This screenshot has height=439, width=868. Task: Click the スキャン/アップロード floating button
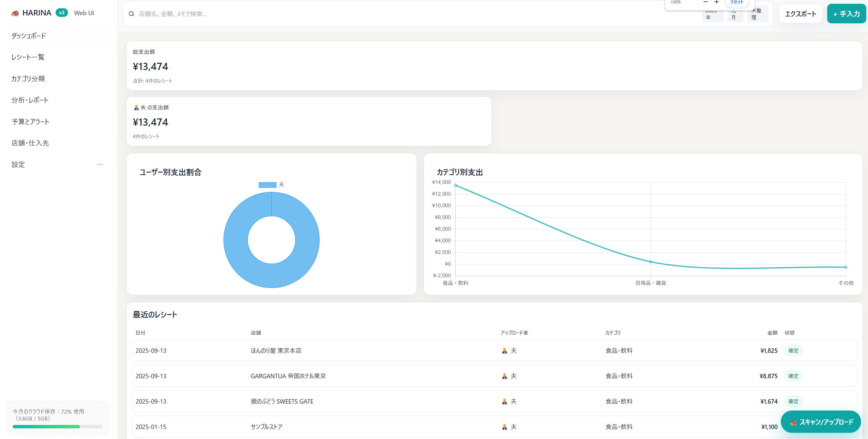[x=821, y=422]
